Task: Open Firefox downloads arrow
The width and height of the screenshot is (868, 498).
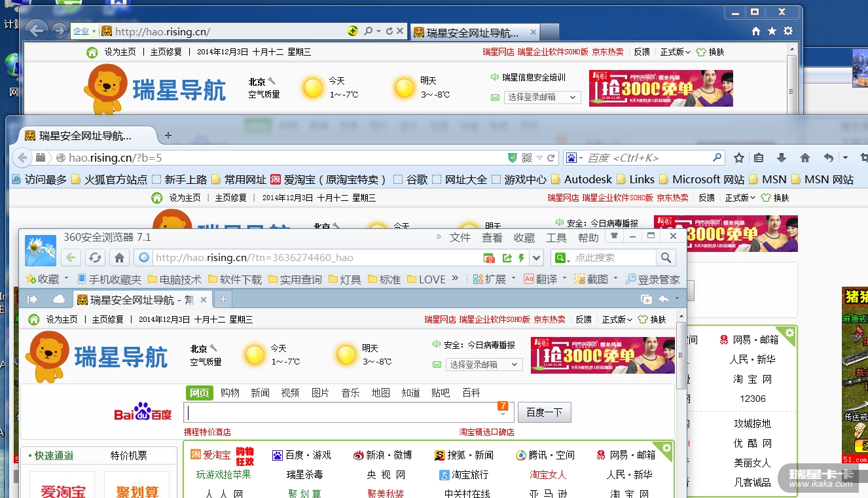Action: tap(782, 158)
